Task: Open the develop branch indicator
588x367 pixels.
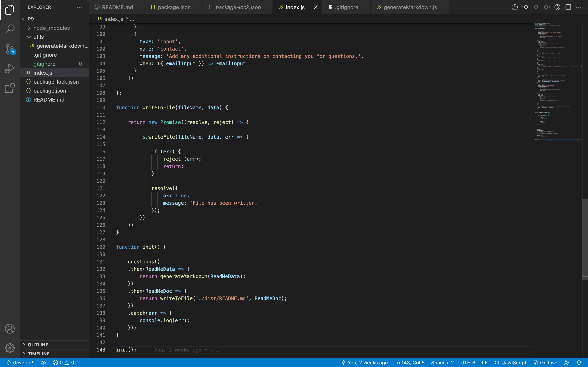Action: pos(20,362)
